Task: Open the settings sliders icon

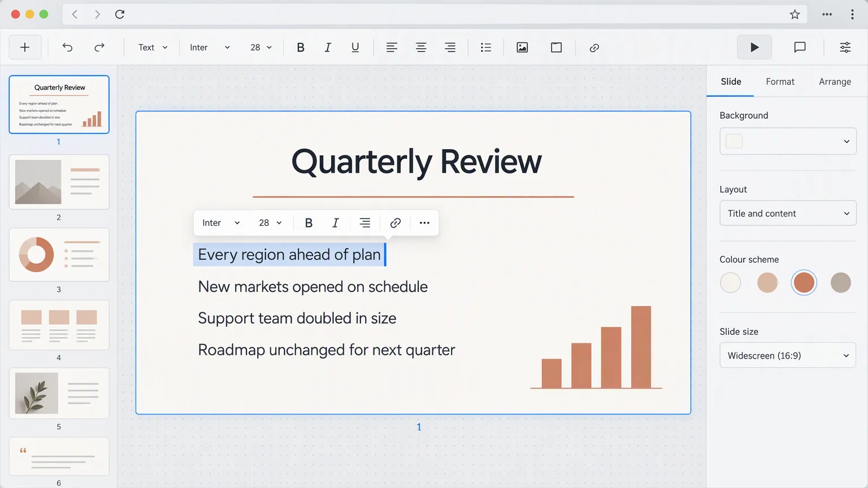Action: coord(845,47)
